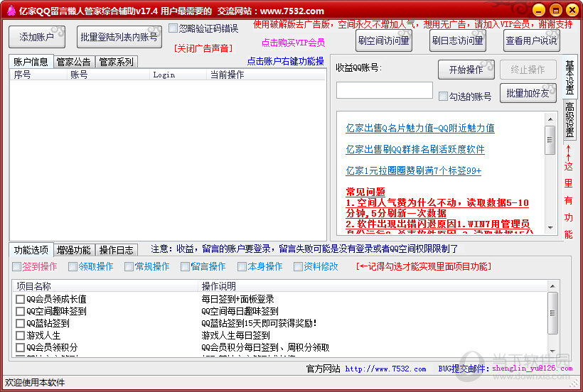Image resolution: width=583 pixels, height=392 pixels.
Task: Switch to 管家公告 tab
Action: [x=74, y=62]
